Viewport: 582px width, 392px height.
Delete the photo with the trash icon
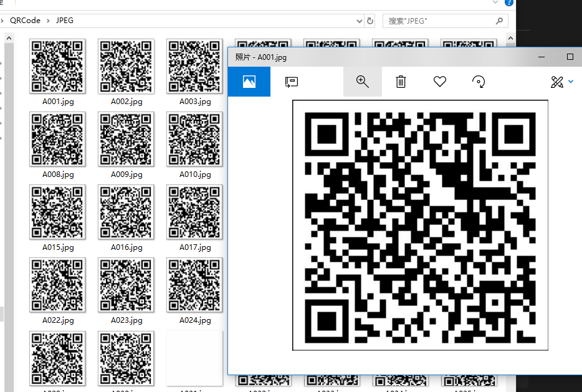401,82
